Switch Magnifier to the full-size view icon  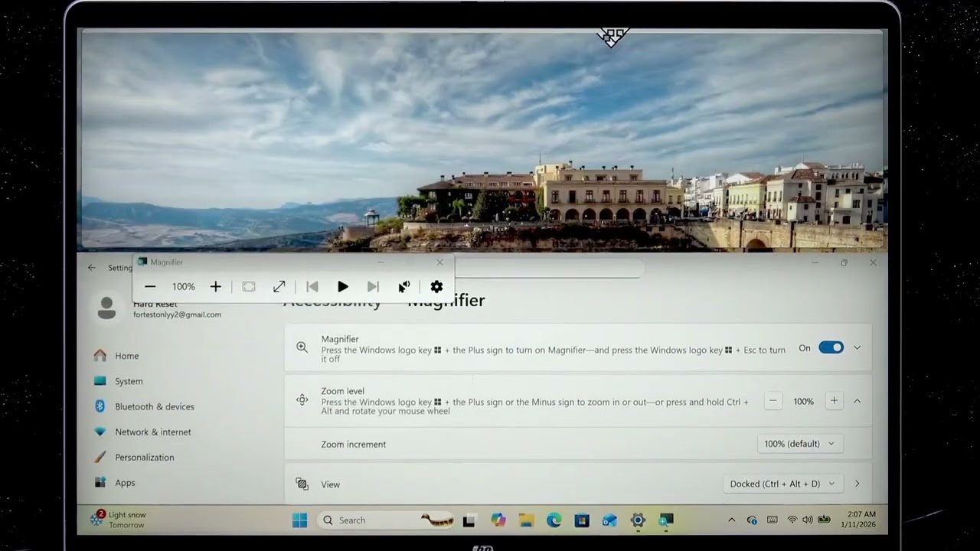tap(279, 286)
